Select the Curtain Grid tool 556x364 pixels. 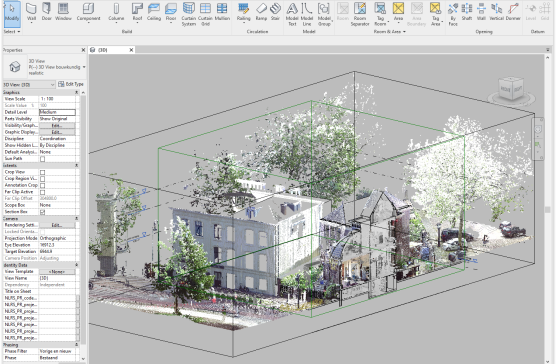click(205, 14)
